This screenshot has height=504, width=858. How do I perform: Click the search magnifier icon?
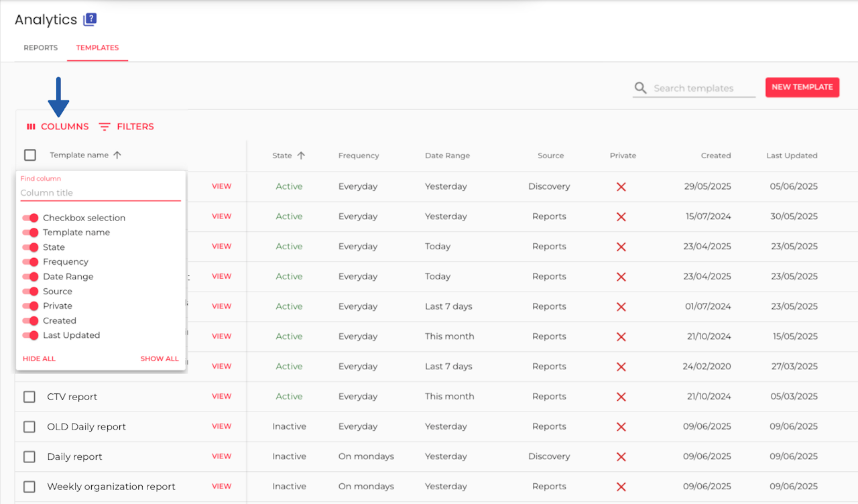coord(641,88)
